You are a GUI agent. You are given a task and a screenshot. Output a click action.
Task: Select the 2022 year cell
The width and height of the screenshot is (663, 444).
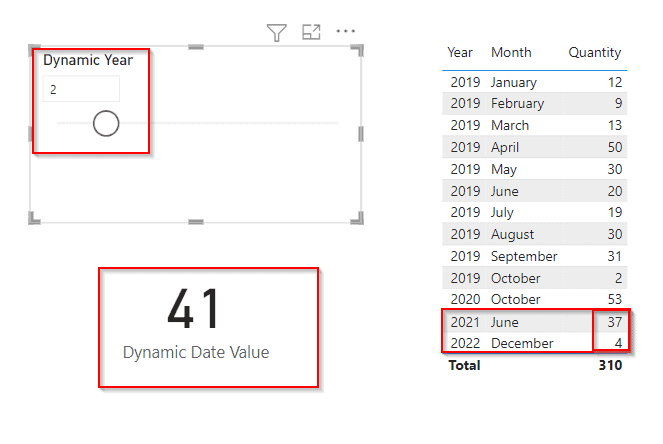465,343
